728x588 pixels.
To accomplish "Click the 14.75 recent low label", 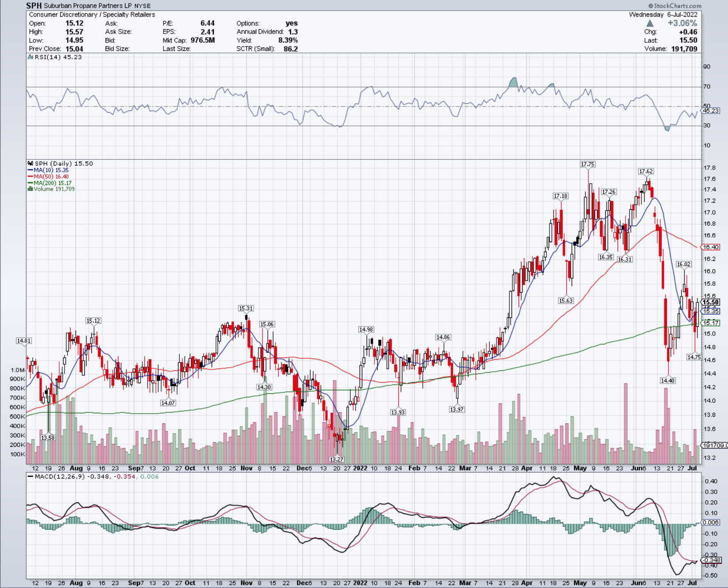I will coord(694,357).
